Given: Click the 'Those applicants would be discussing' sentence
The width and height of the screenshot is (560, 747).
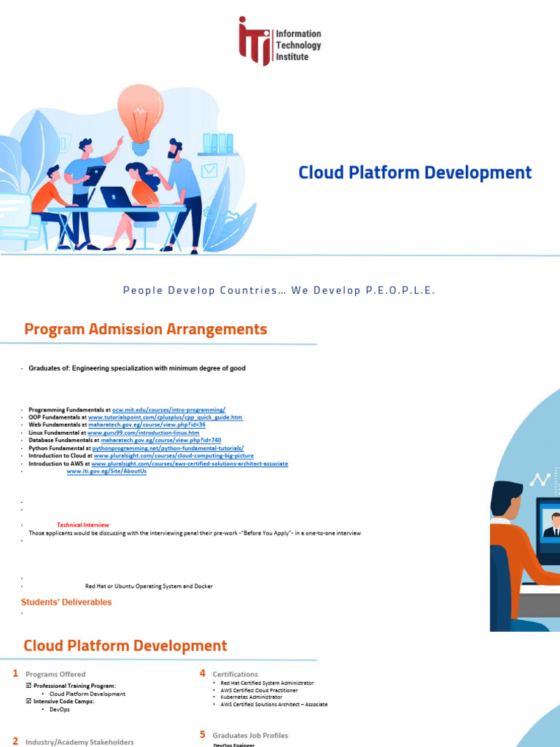Looking at the screenshot, I should (195, 533).
